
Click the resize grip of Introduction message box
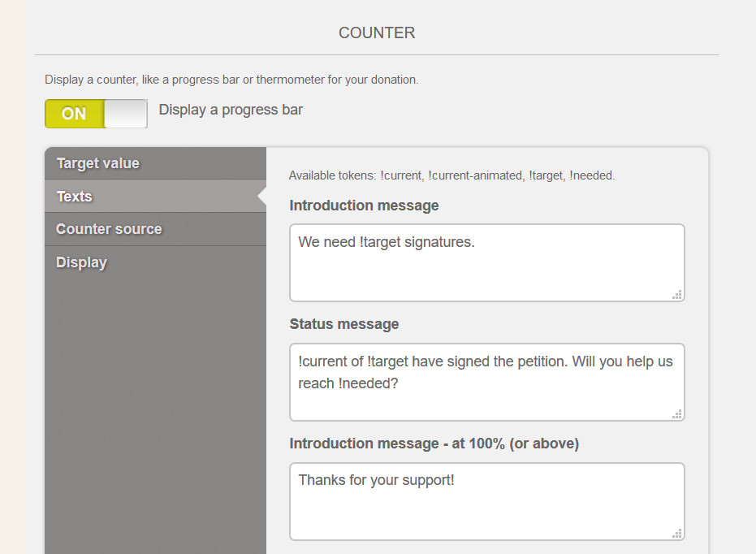[677, 295]
